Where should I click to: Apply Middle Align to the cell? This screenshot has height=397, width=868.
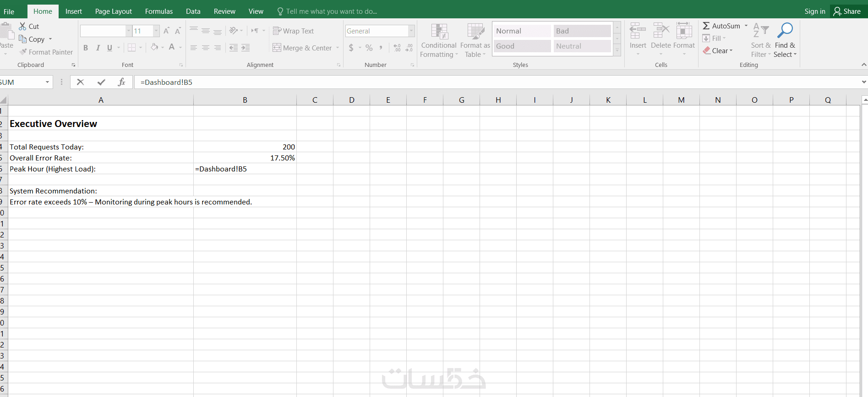click(206, 31)
